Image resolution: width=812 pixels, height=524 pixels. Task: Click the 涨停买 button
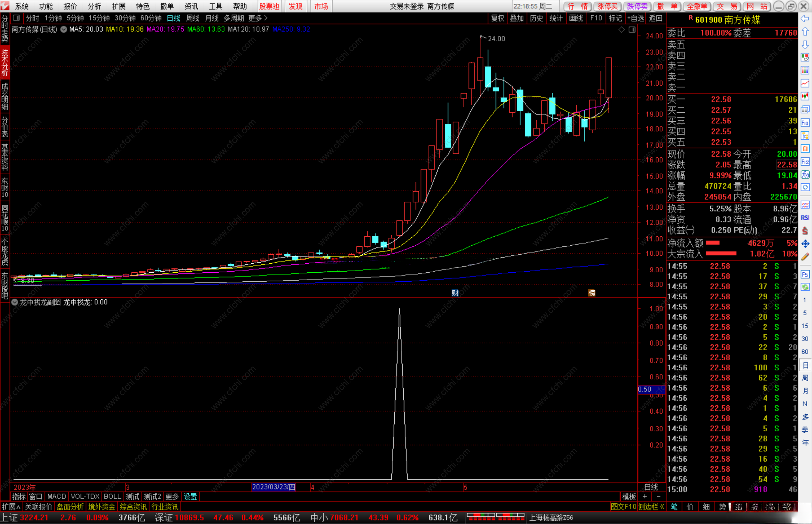[x=607, y=6]
